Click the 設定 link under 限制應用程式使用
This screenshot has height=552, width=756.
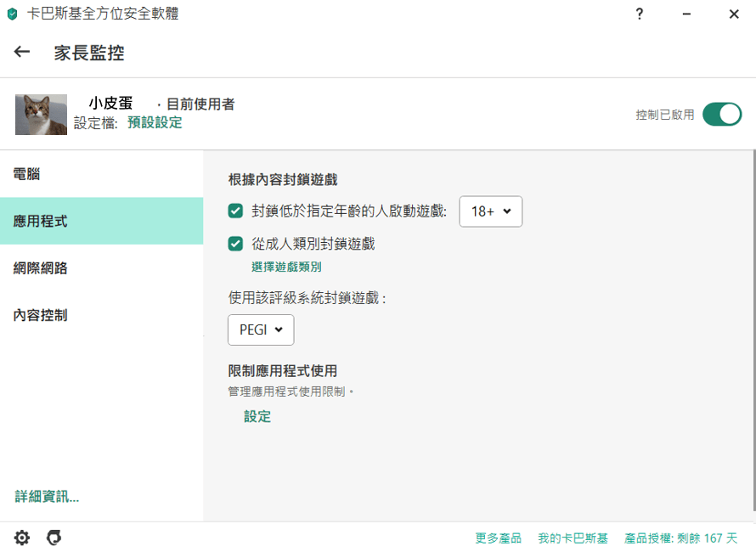(x=257, y=416)
